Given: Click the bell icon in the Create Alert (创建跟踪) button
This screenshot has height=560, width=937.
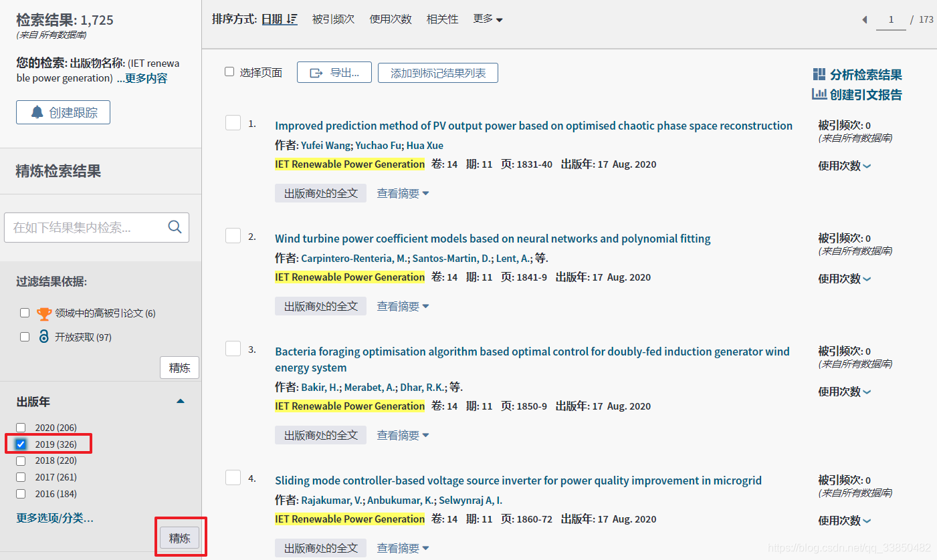Looking at the screenshot, I should coord(37,112).
